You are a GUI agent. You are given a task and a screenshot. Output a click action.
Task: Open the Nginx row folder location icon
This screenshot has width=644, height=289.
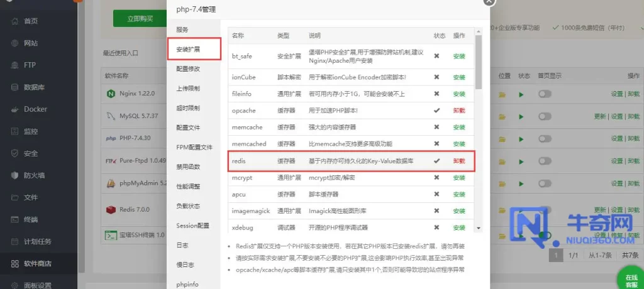(x=502, y=95)
